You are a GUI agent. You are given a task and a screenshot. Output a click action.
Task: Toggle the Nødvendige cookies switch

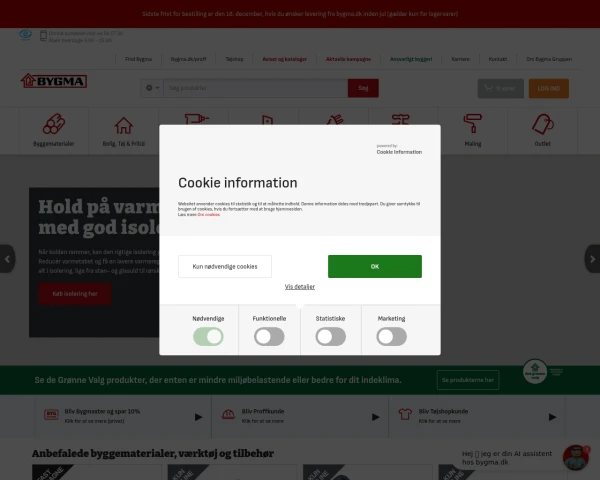(x=208, y=337)
